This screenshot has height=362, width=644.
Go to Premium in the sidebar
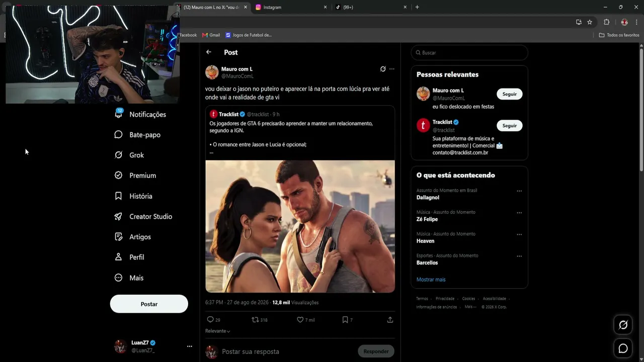135,175
